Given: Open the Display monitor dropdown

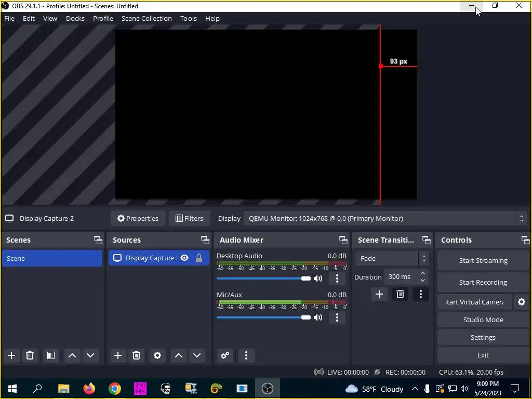Looking at the screenshot, I should tap(385, 219).
